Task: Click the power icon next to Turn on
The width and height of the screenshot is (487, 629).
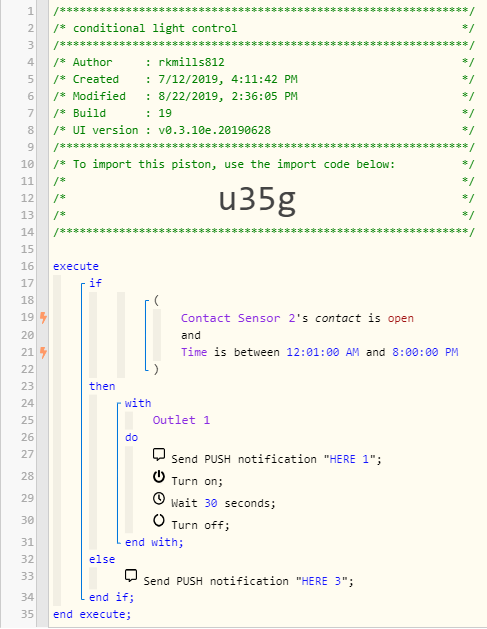Action: click(x=159, y=477)
